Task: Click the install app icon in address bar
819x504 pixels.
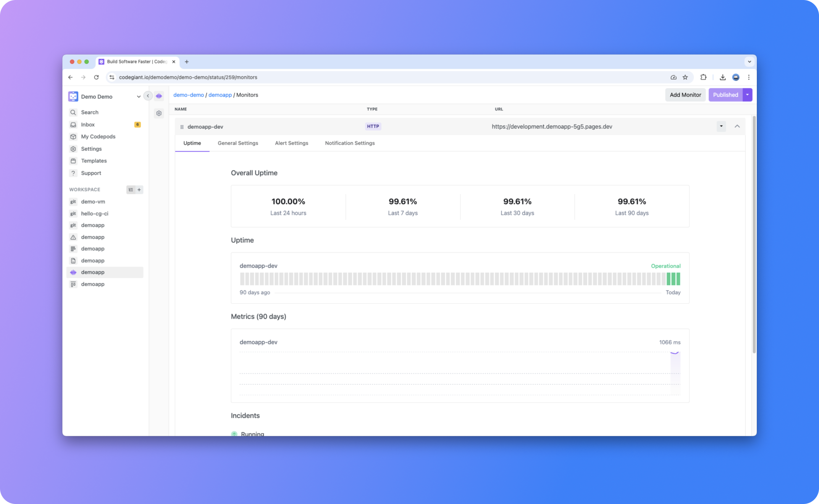Action: coord(673,77)
